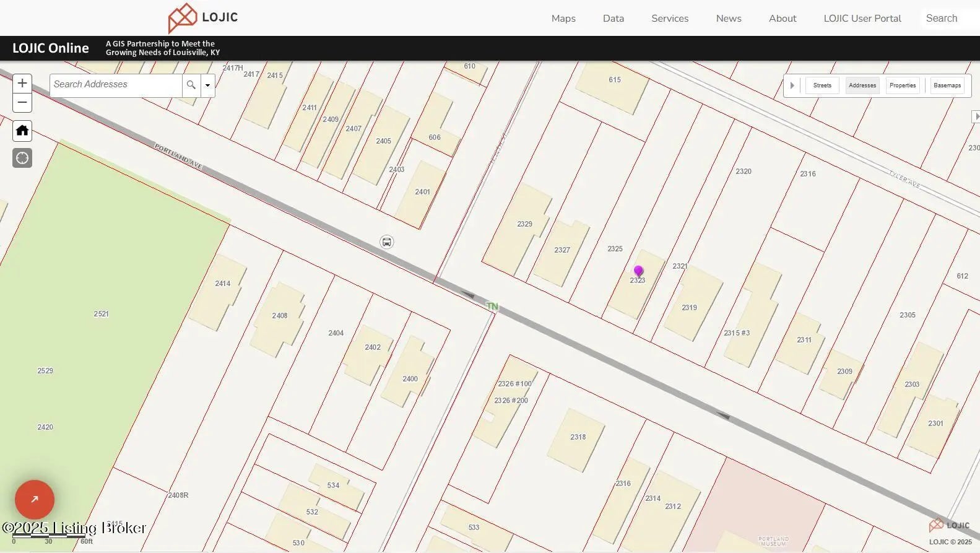Click the search magnifier icon
This screenshot has height=553, width=980.
click(191, 85)
